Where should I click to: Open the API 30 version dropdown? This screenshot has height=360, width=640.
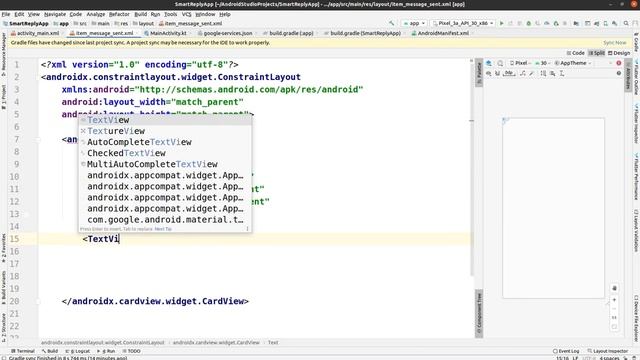pyautogui.click(x=543, y=63)
